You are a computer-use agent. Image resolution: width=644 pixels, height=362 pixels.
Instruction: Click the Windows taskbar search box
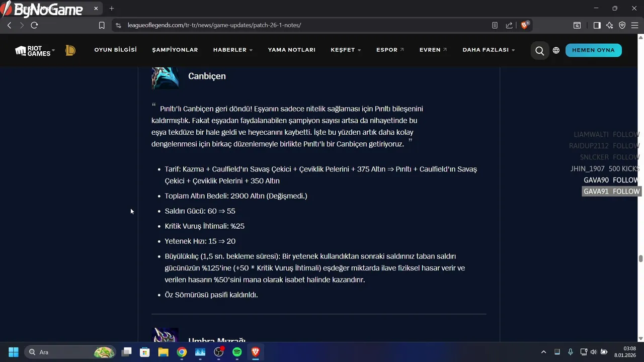pos(71,352)
